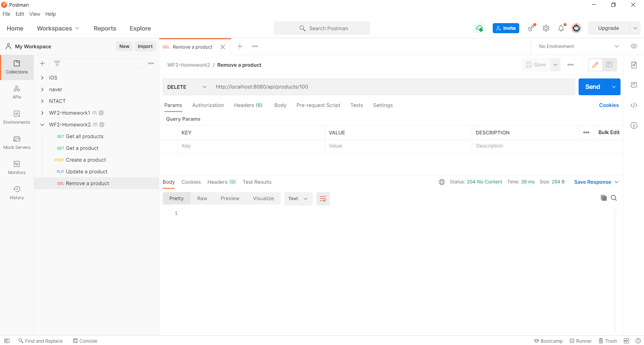
Task: Open Send button dropdown arrow
Action: (614, 87)
